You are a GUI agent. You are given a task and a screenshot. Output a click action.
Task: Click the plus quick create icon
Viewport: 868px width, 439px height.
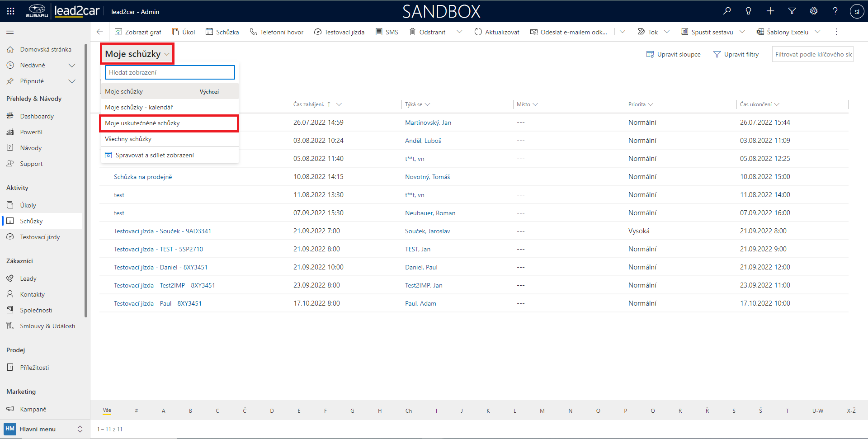pos(770,11)
